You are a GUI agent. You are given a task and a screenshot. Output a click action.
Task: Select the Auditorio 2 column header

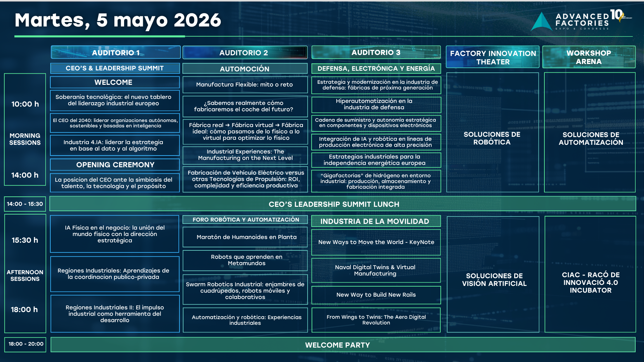[x=245, y=53]
